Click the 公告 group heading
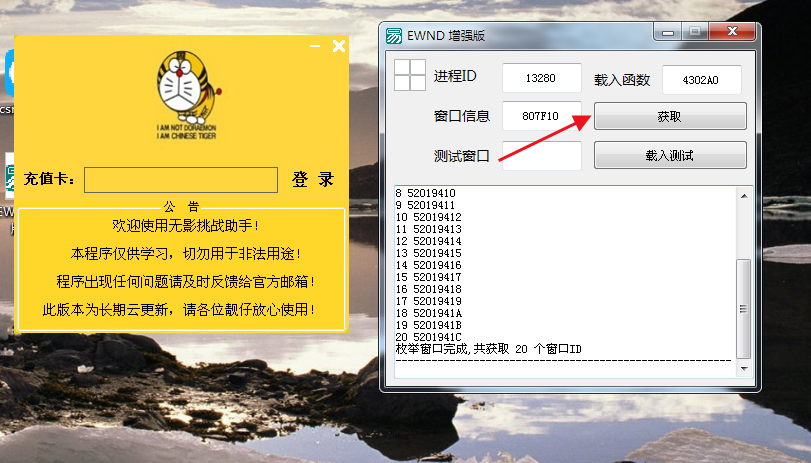Image resolution: width=811 pixels, height=463 pixels. [181, 207]
